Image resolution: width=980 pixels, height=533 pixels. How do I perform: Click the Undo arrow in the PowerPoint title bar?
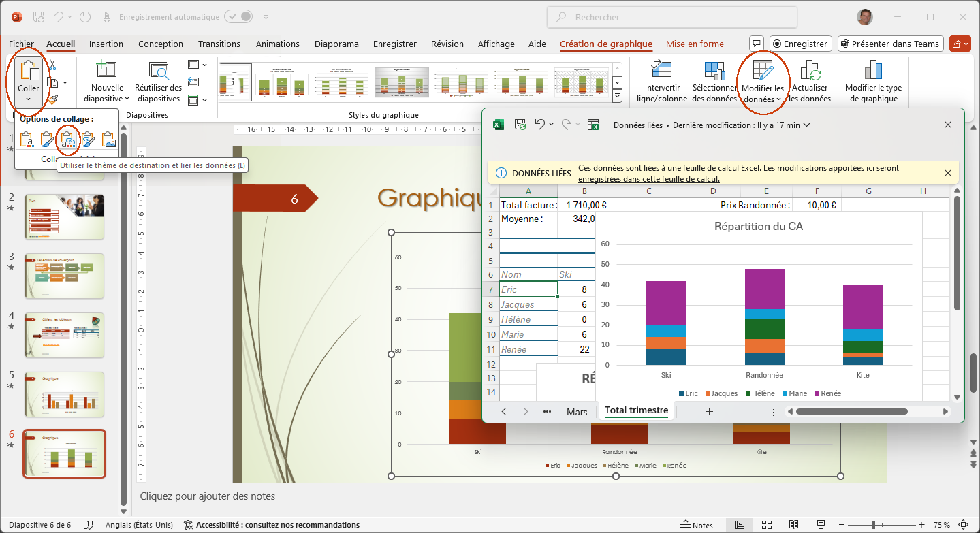tap(59, 17)
